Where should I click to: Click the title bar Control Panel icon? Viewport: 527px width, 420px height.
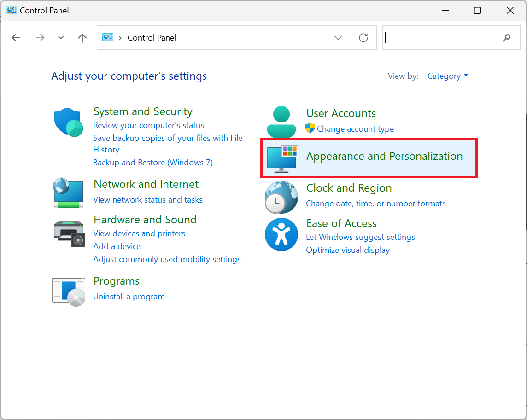point(12,11)
